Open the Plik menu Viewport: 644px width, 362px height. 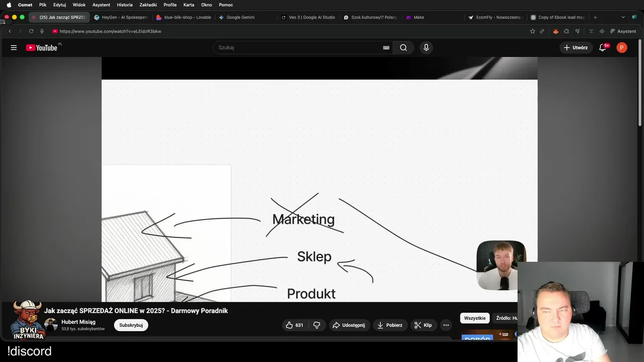[x=43, y=5]
